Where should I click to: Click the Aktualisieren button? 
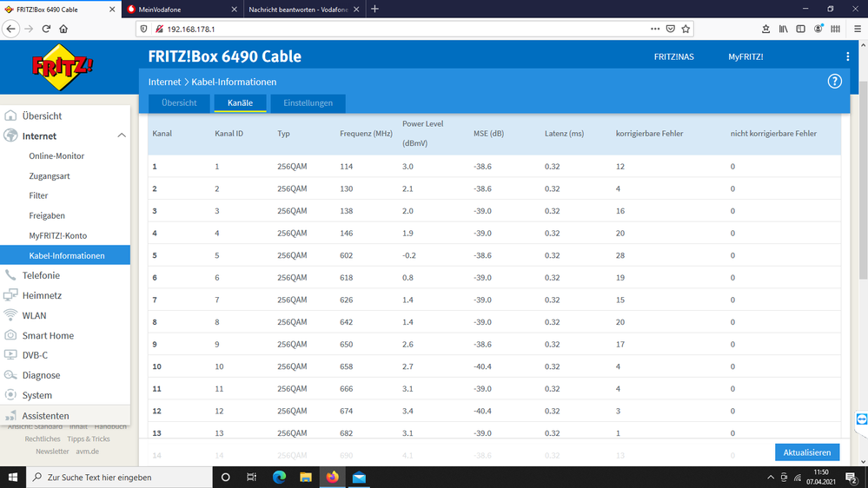(807, 452)
